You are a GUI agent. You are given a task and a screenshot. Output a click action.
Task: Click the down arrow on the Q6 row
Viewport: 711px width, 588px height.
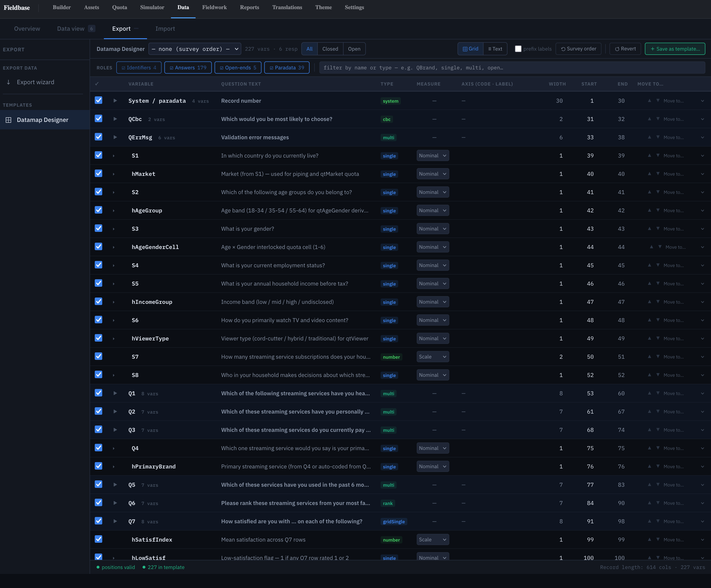[658, 503]
